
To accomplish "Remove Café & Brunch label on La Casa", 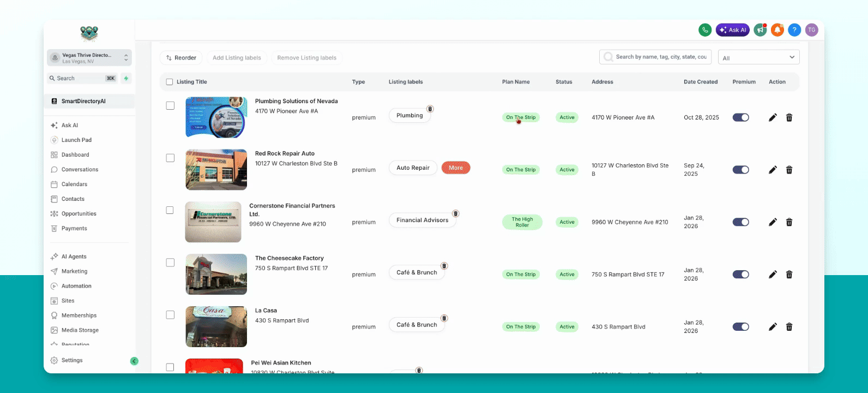I will tap(444, 318).
